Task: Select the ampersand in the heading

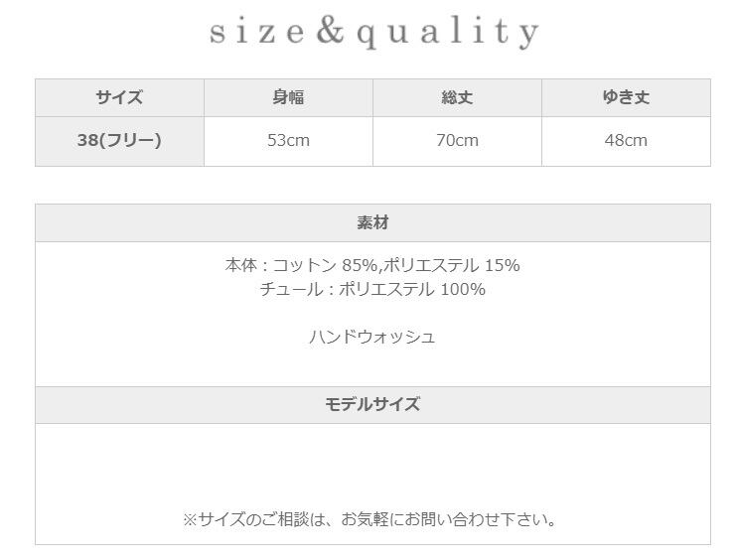Action: click(328, 32)
